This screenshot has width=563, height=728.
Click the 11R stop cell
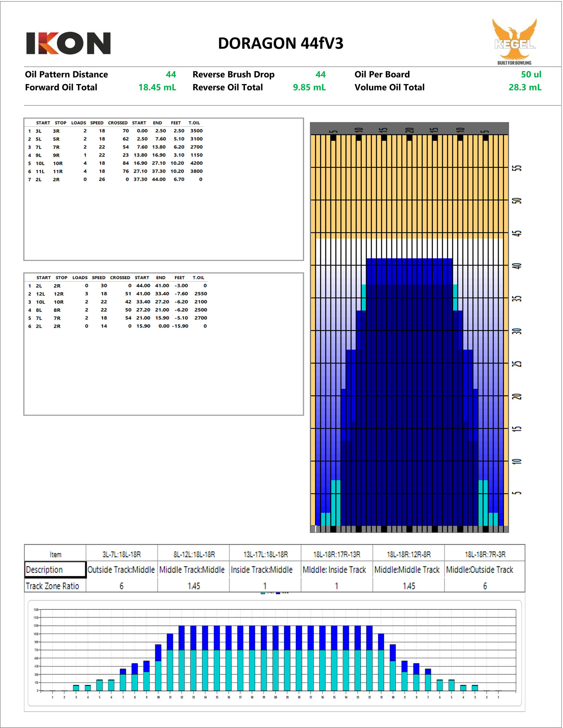[x=58, y=171]
